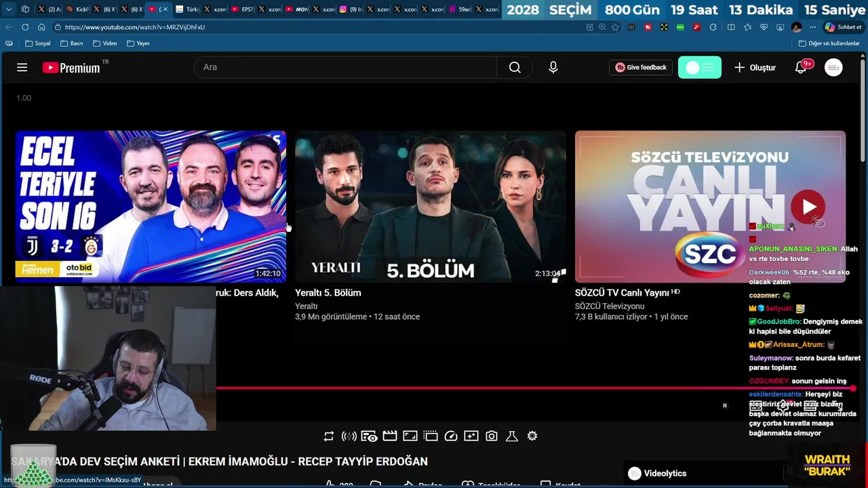Pause the video with the player pause button

coord(724,405)
